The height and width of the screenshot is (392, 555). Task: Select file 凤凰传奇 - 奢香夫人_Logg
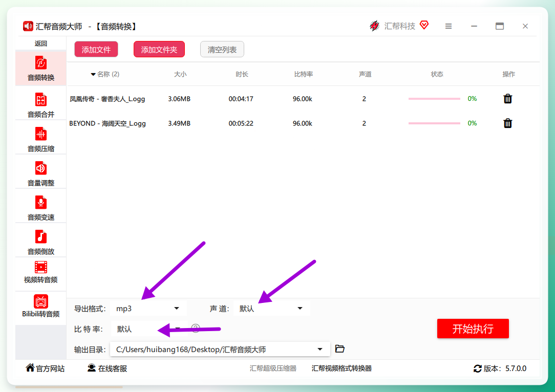coord(107,99)
